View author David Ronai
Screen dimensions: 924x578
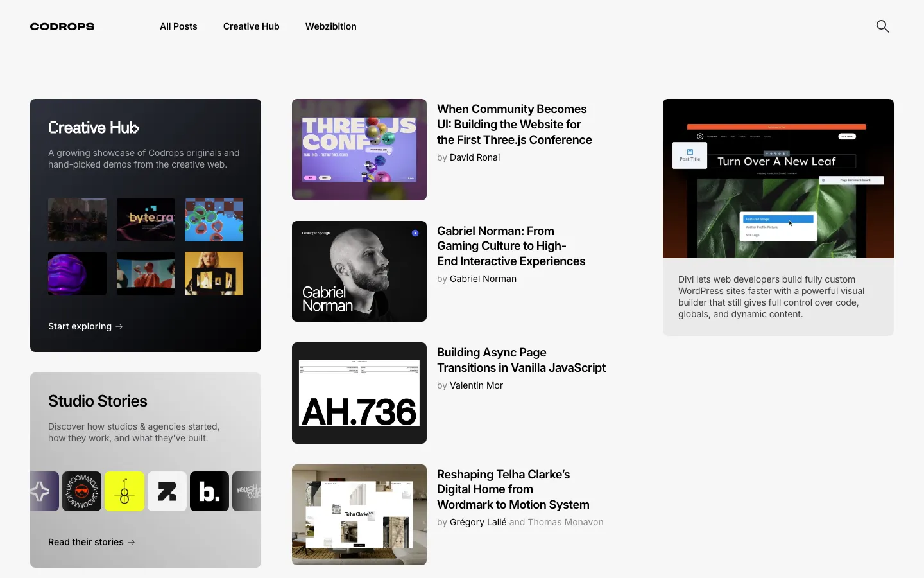pos(475,157)
